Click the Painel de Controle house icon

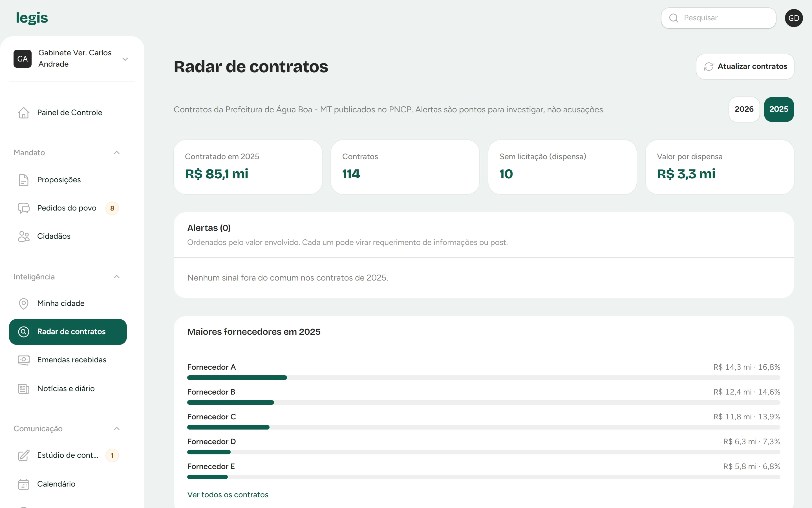click(23, 113)
